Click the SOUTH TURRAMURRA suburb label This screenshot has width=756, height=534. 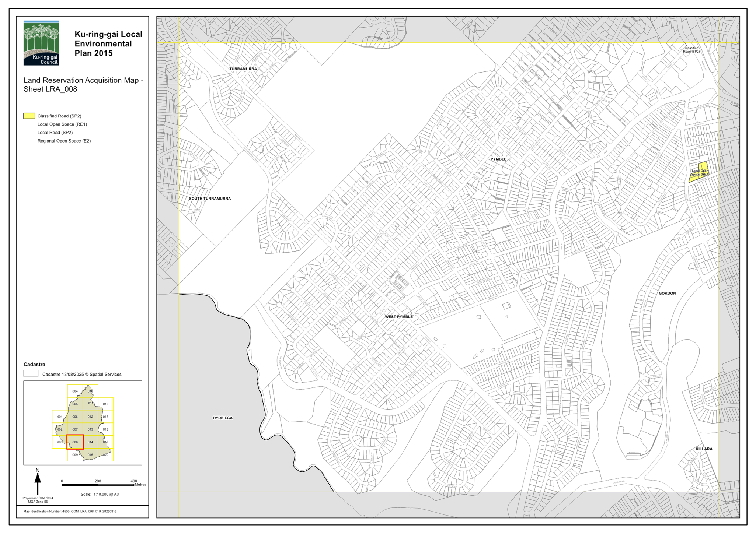click(210, 199)
